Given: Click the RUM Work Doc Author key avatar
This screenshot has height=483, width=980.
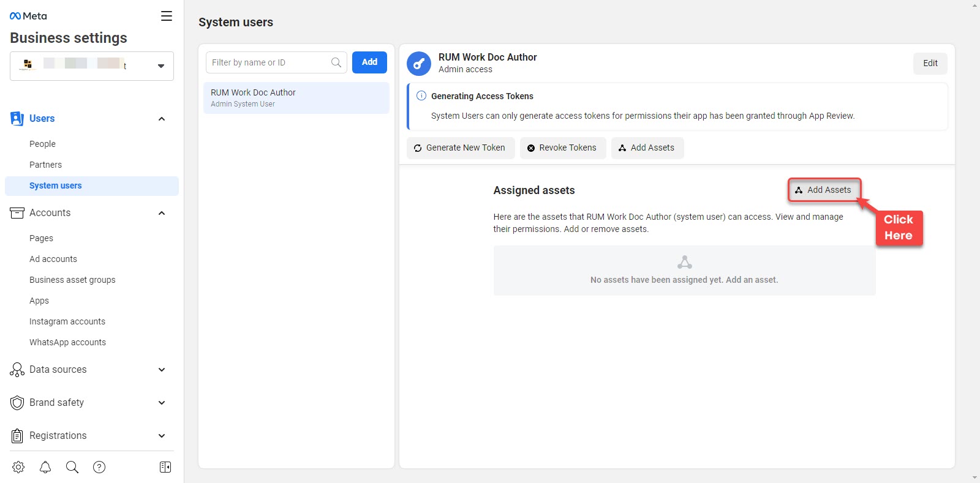Looking at the screenshot, I should (419, 63).
